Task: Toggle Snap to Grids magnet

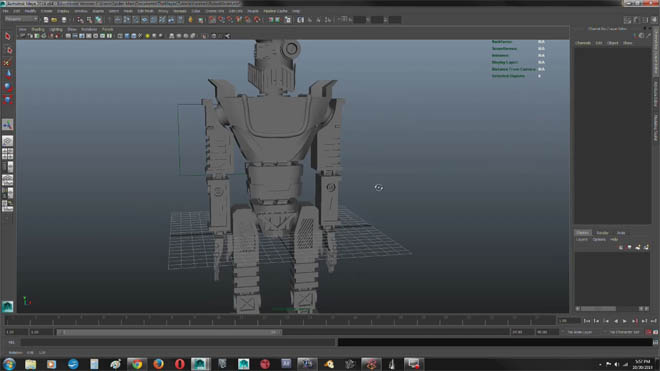Action: pos(212,20)
